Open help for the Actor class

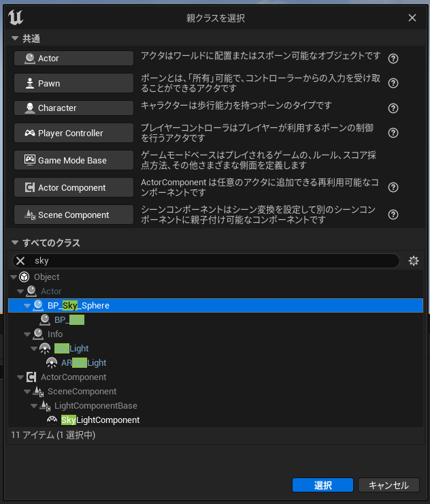point(393,59)
